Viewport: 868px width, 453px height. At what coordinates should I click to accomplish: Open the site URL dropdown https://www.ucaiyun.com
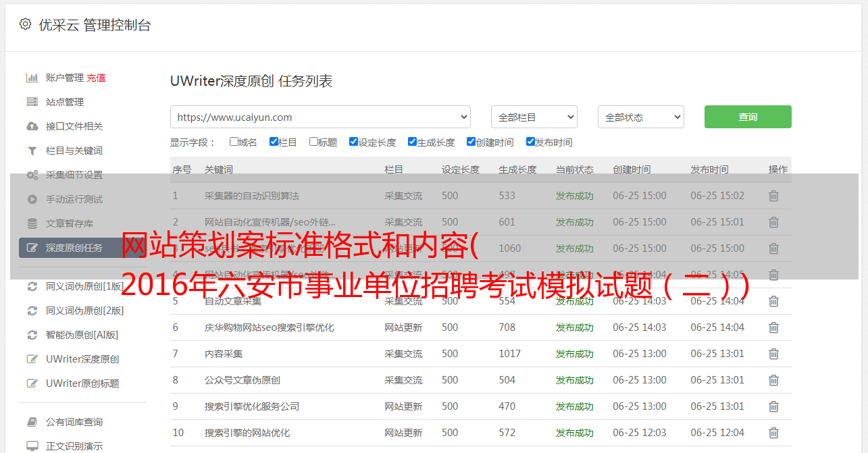pos(320,117)
